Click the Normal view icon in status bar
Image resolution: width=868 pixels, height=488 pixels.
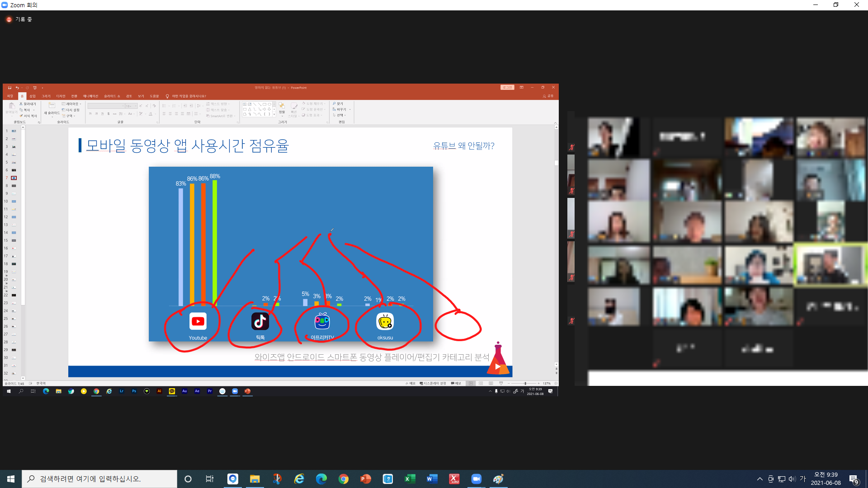471,383
